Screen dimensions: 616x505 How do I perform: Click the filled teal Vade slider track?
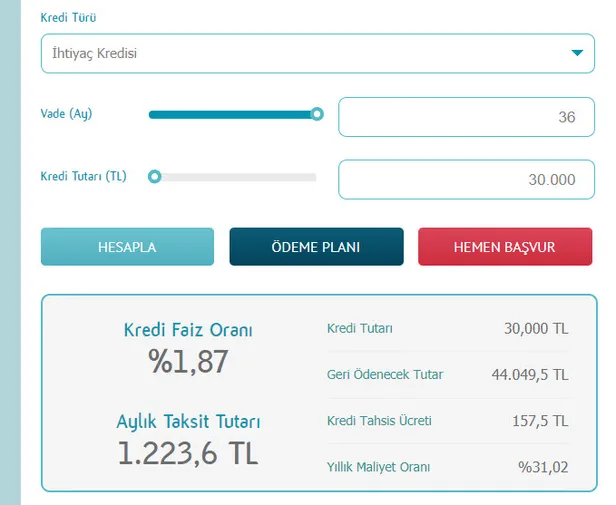[x=230, y=114]
